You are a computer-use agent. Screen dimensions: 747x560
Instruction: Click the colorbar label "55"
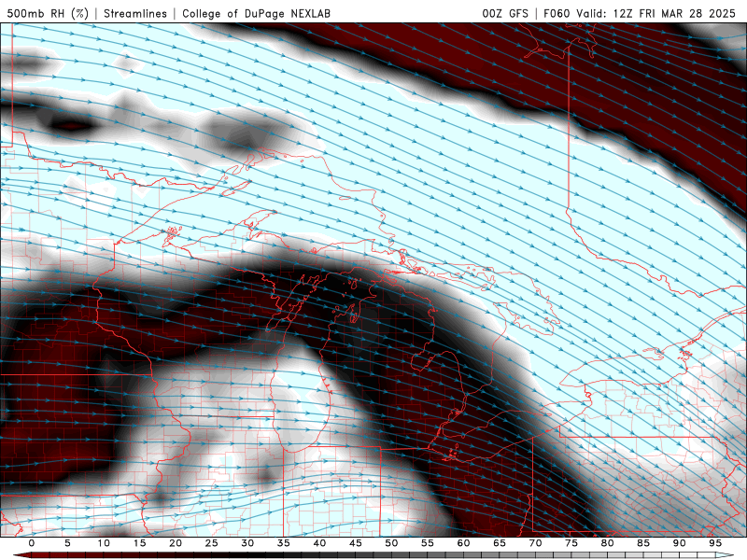click(x=428, y=543)
